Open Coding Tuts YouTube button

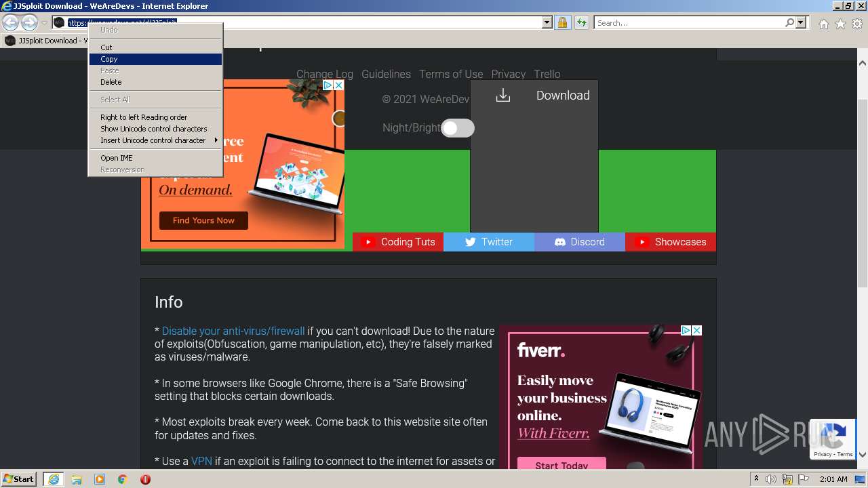point(398,242)
